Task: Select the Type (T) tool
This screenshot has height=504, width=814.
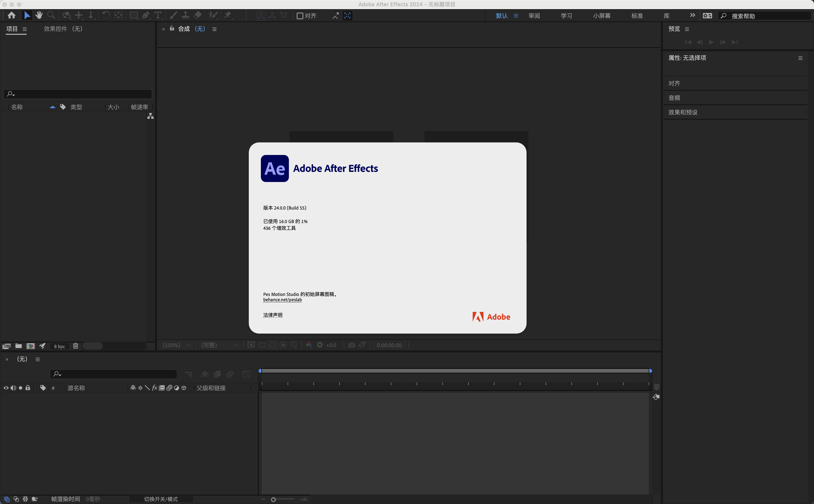Action: [x=158, y=15]
